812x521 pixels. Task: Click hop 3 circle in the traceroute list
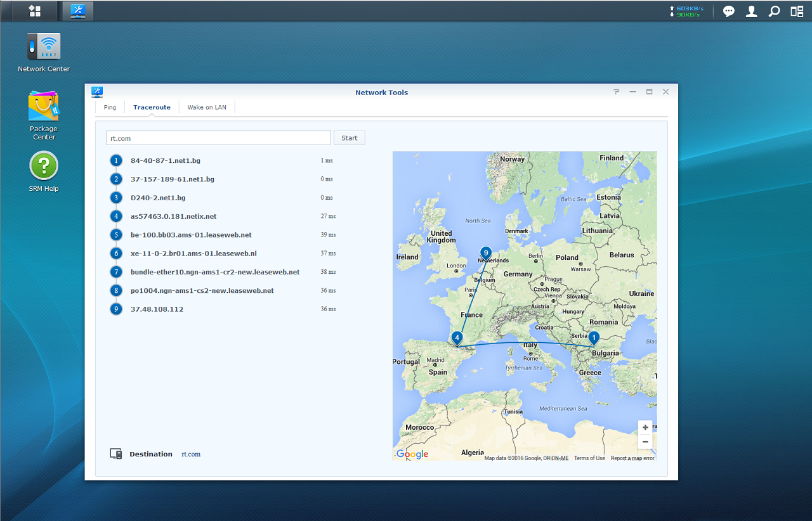[x=115, y=198]
